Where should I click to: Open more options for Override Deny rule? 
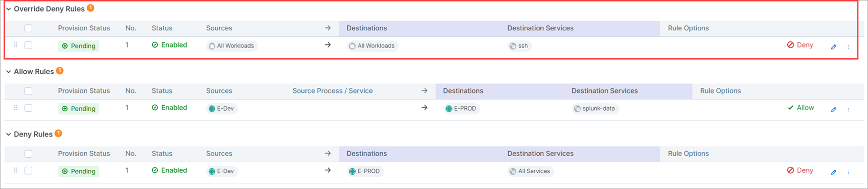click(x=849, y=46)
